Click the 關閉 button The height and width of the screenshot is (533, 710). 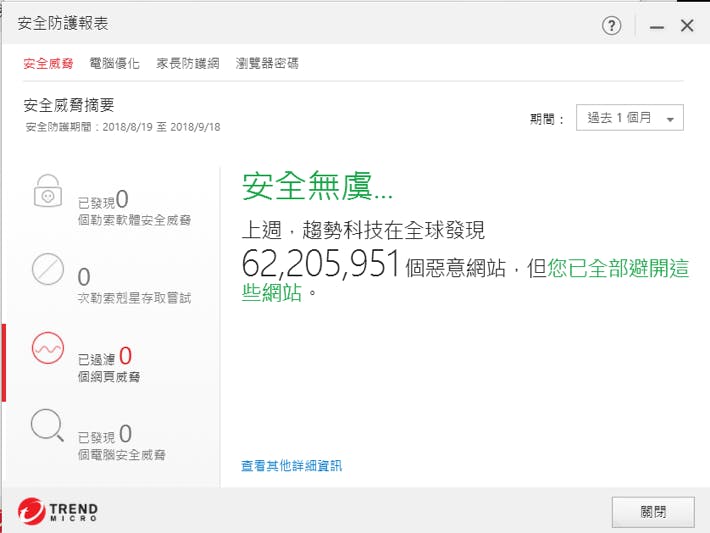(x=653, y=512)
